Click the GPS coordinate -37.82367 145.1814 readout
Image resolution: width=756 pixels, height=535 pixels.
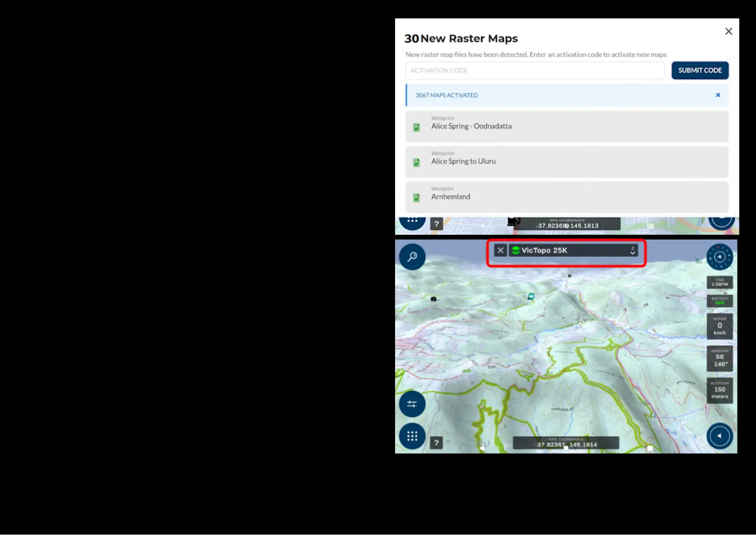point(566,443)
